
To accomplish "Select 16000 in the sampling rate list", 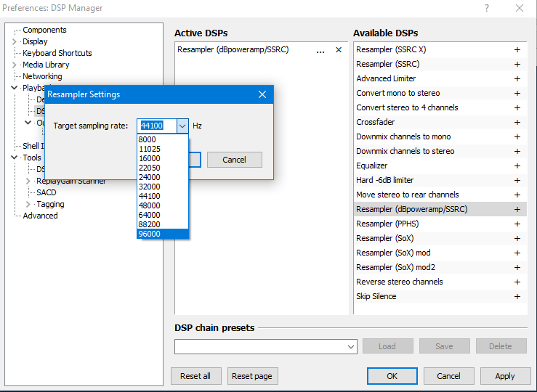I will point(163,158).
